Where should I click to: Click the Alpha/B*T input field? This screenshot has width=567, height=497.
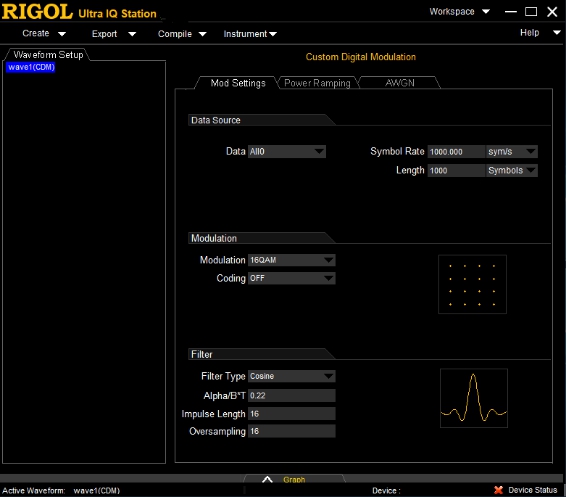click(291, 395)
